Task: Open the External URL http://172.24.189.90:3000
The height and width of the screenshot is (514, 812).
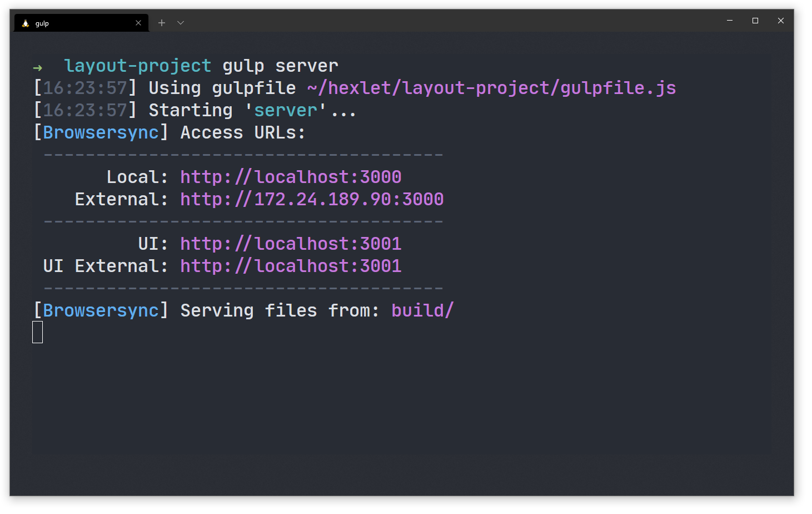Action: 312,199
